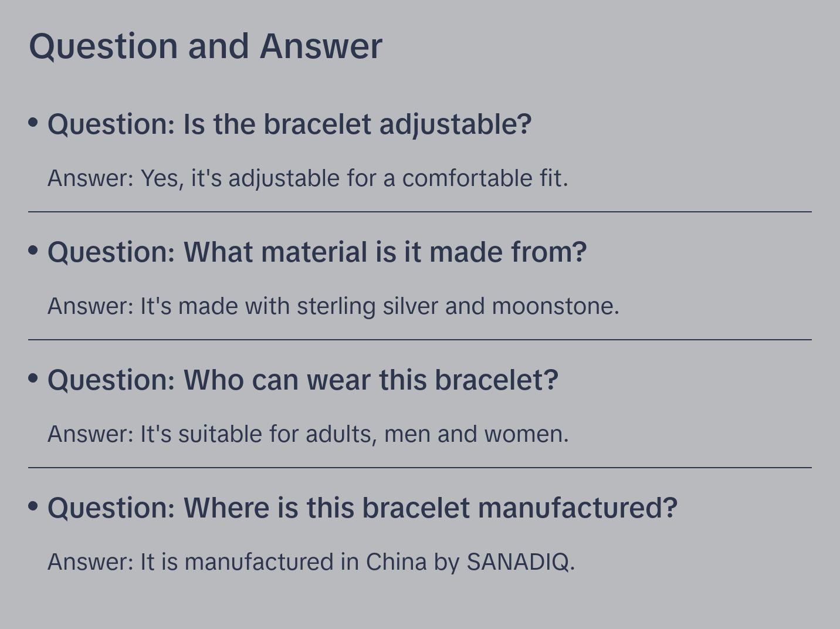This screenshot has width=840, height=629.
Task: Click the word "SANADIQ" in the last answer
Action: [517, 562]
